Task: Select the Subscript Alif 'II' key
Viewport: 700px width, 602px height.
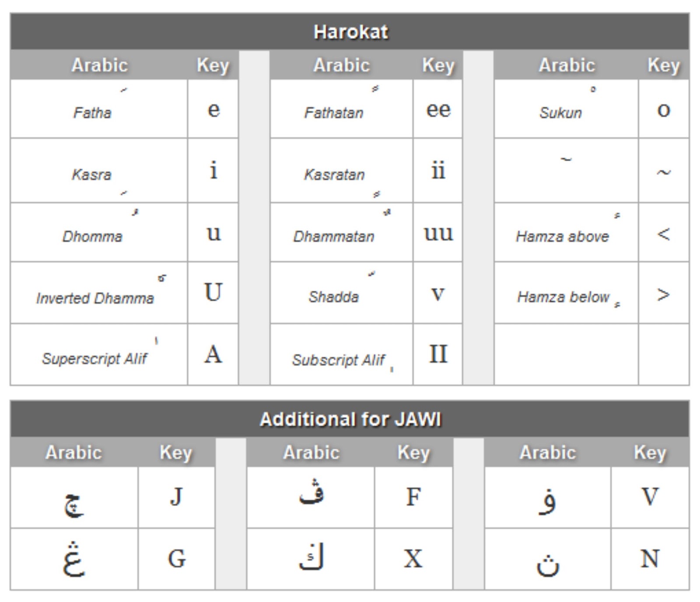Action: coord(438,355)
